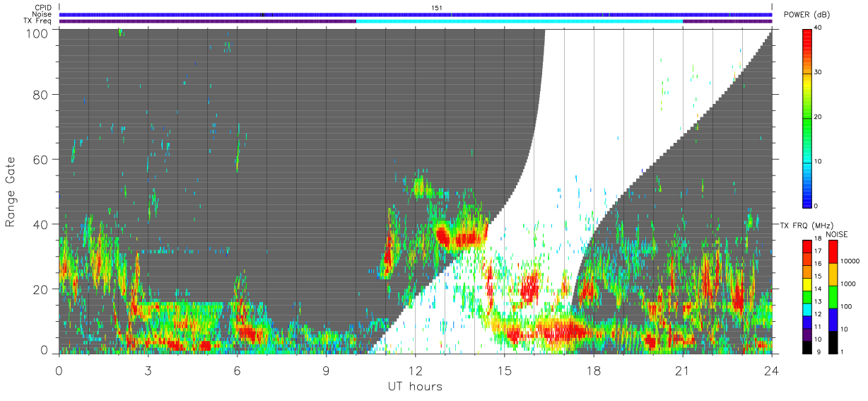Click the TX Freq row label
The width and height of the screenshot is (868, 401).
pyautogui.click(x=37, y=21)
